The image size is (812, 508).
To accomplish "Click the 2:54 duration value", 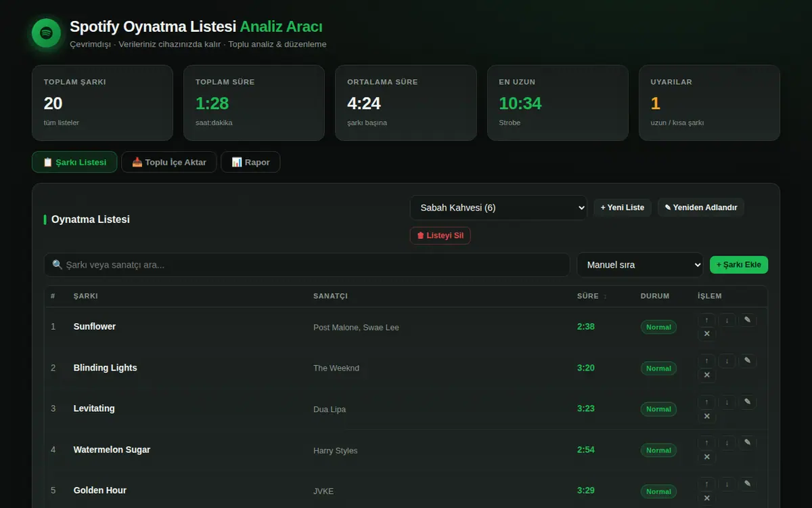I will 586,450.
